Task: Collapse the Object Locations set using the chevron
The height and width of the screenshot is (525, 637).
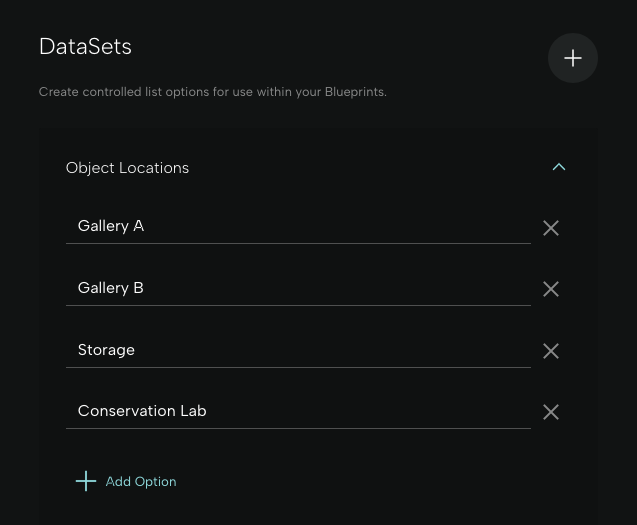Action: pos(559,167)
